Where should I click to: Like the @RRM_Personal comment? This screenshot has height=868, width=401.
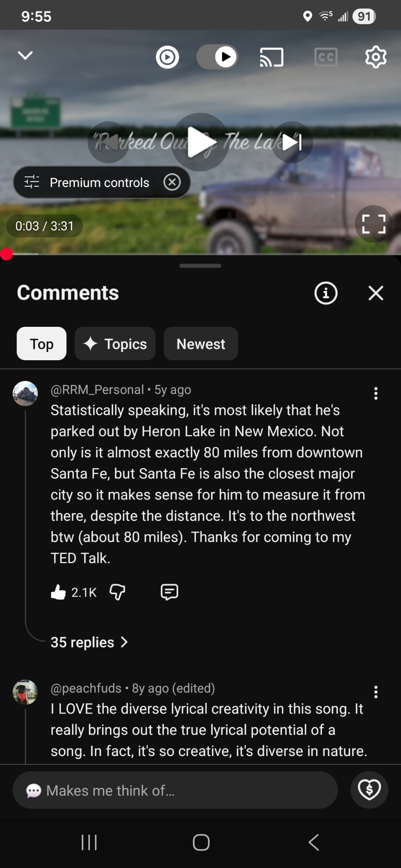(59, 592)
